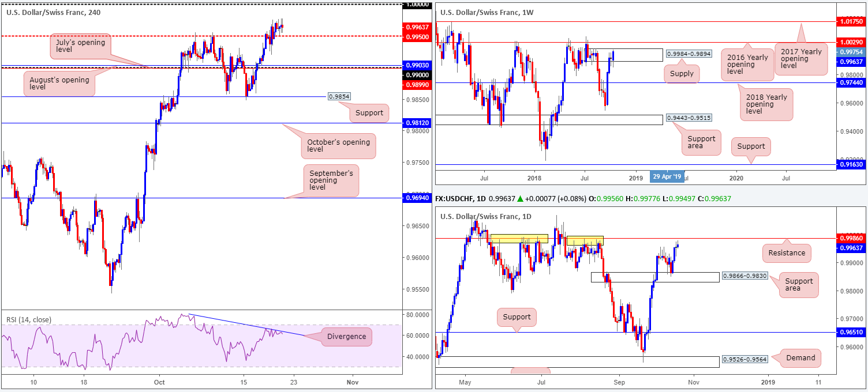Click the 1.0000 price tag atop the 240 chart

418,4
